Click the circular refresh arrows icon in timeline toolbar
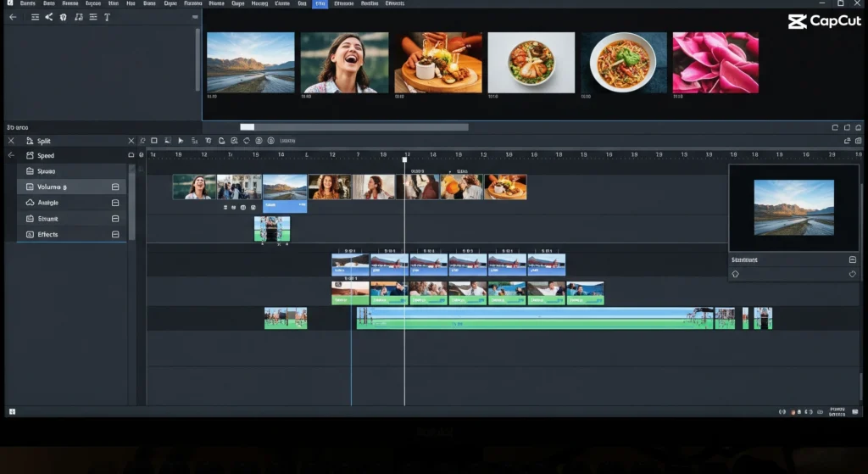 pyautogui.click(x=247, y=141)
